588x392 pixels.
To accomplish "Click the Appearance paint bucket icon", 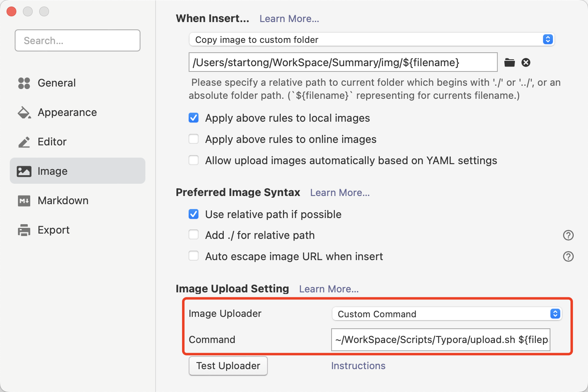I will pyautogui.click(x=24, y=112).
